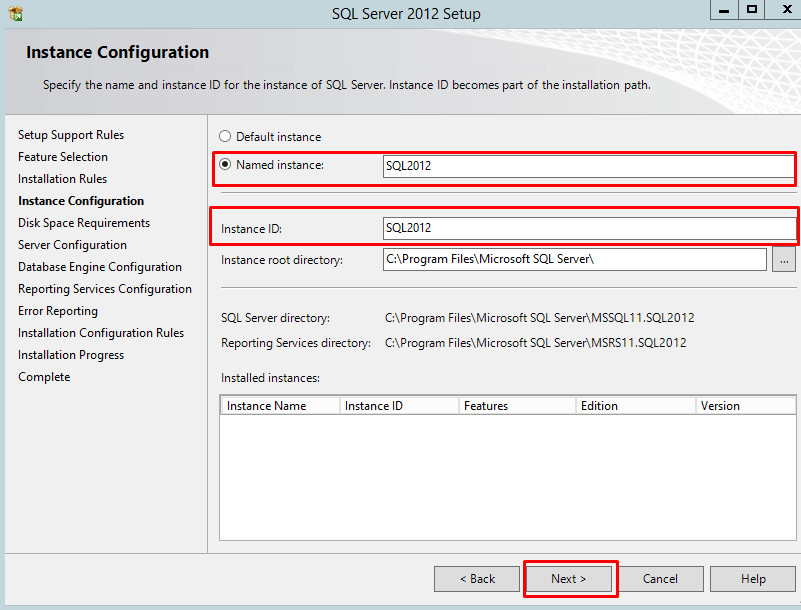This screenshot has height=610, width=801.
Task: Minimize the SQL Server 2012 Setup window
Action: point(724,10)
